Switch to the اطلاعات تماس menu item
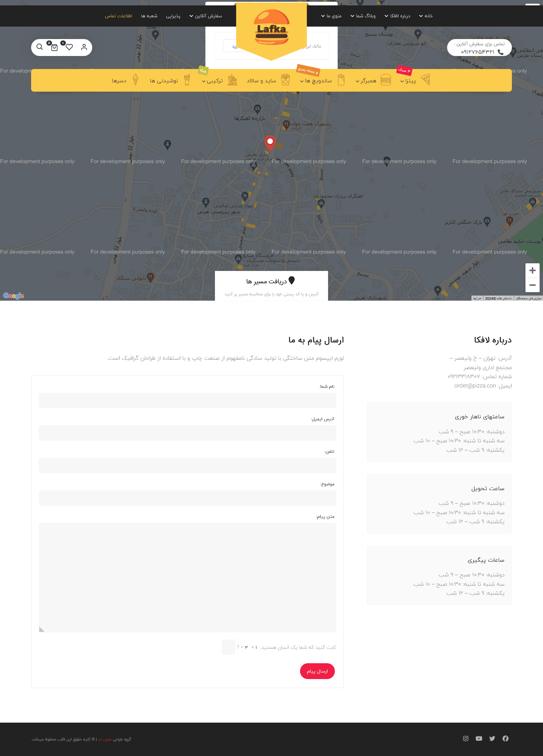Image resolution: width=543 pixels, height=756 pixels. click(x=119, y=16)
